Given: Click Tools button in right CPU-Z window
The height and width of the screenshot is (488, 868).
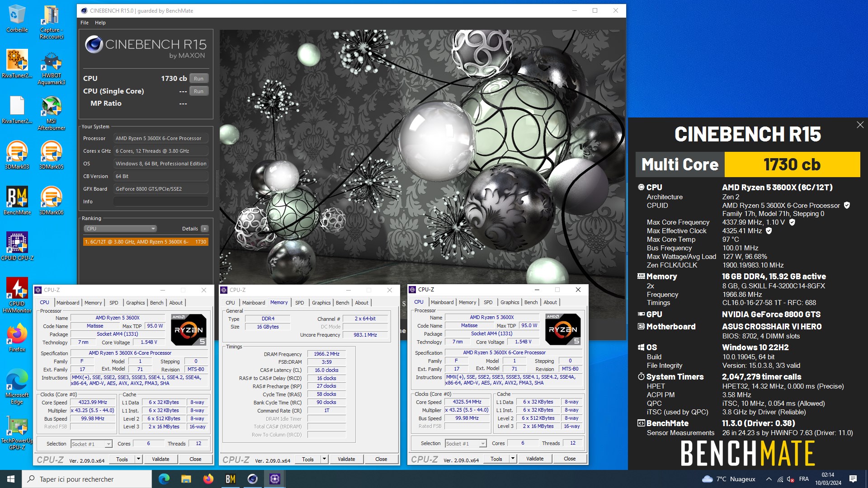Looking at the screenshot, I should point(496,459).
